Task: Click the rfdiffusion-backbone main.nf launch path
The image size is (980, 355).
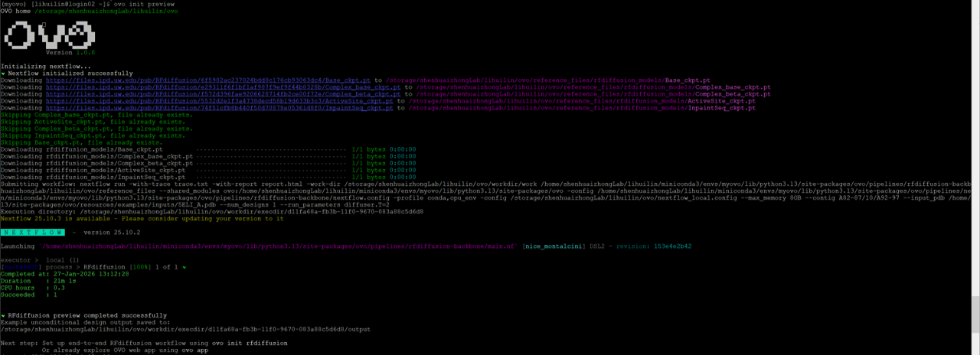Action: click(x=279, y=246)
